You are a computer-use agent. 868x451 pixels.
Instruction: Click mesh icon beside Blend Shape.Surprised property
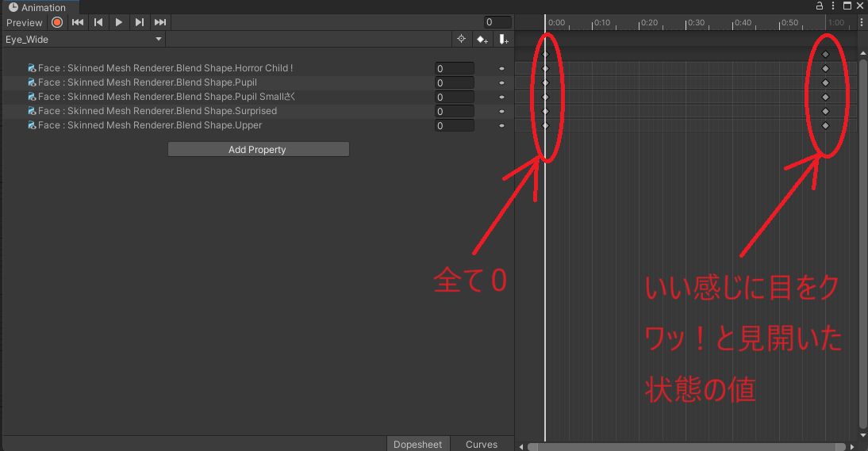click(32, 111)
